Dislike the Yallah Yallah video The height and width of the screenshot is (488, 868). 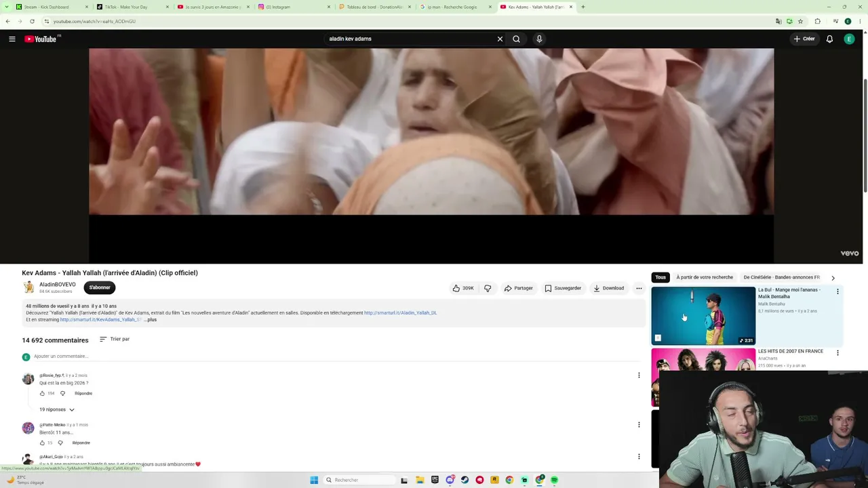[x=488, y=288]
